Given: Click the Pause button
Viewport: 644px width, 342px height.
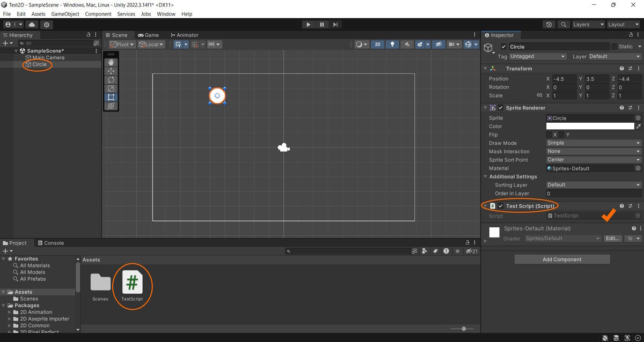Looking at the screenshot, I should (x=322, y=25).
